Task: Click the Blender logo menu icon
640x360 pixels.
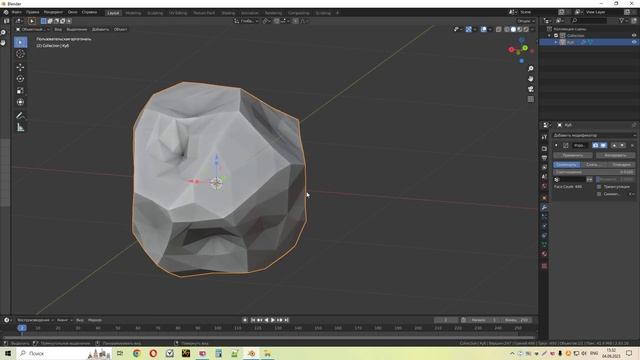Action: 6,12
